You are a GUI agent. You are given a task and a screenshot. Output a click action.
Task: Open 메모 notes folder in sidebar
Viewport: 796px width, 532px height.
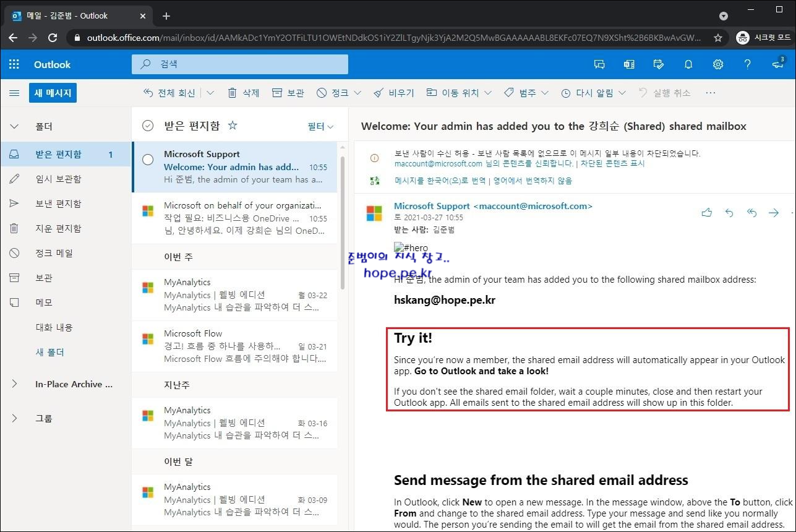[x=66, y=303]
